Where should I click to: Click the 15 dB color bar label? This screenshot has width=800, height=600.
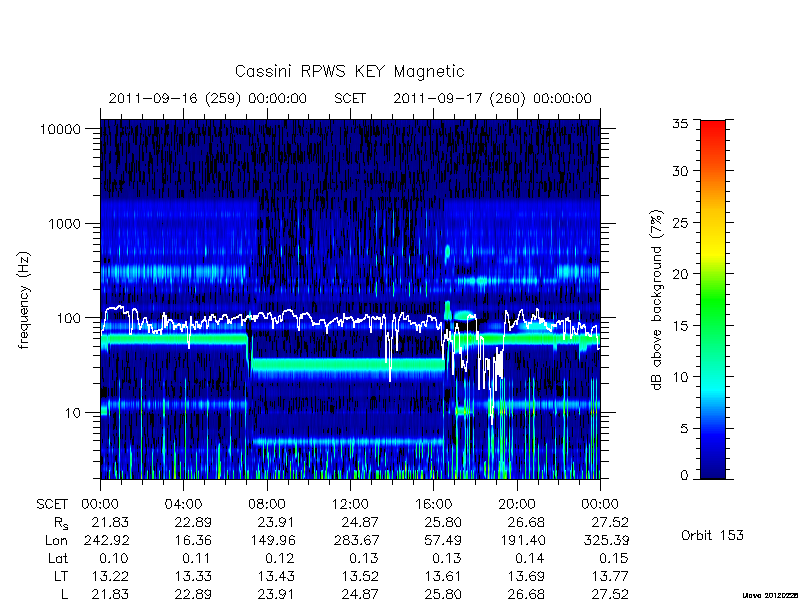coord(680,326)
